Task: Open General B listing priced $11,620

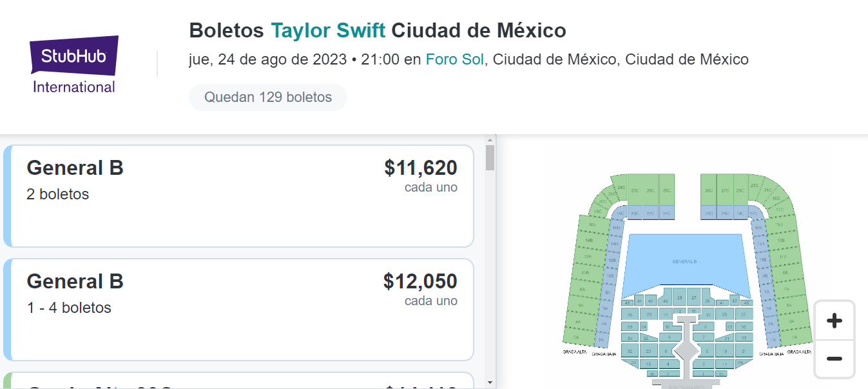Action: [238, 196]
